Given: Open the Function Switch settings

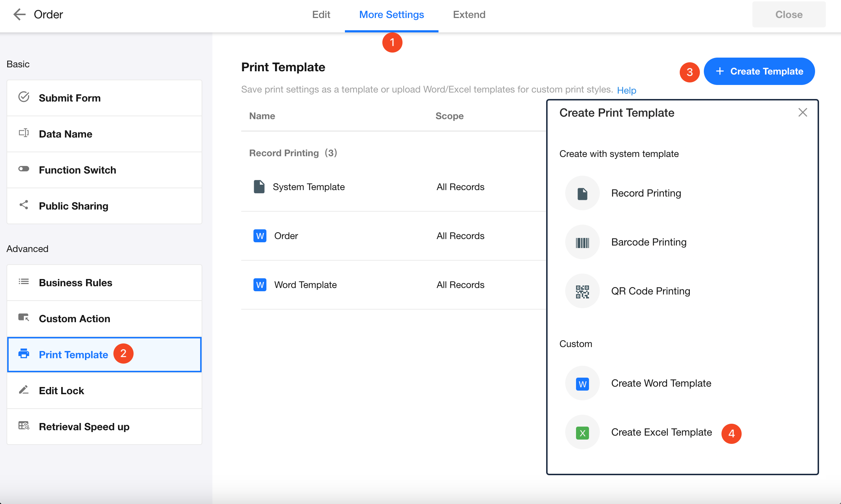Looking at the screenshot, I should (x=77, y=170).
